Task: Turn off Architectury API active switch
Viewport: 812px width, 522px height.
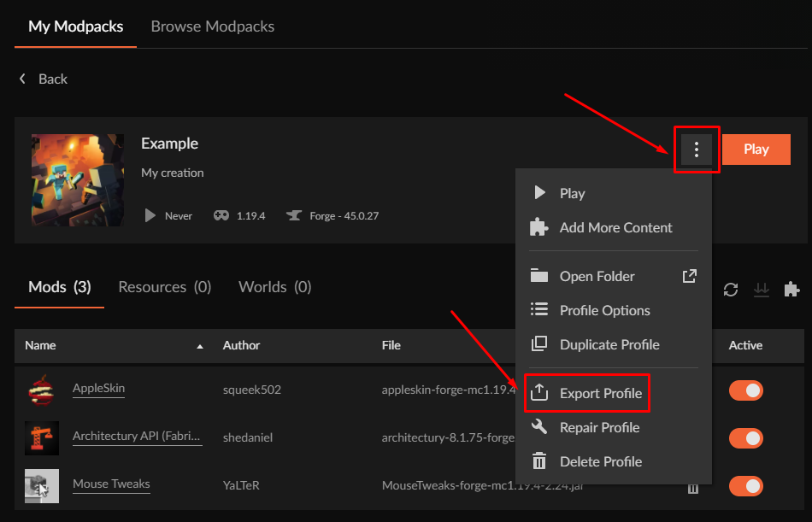Action: click(745, 438)
